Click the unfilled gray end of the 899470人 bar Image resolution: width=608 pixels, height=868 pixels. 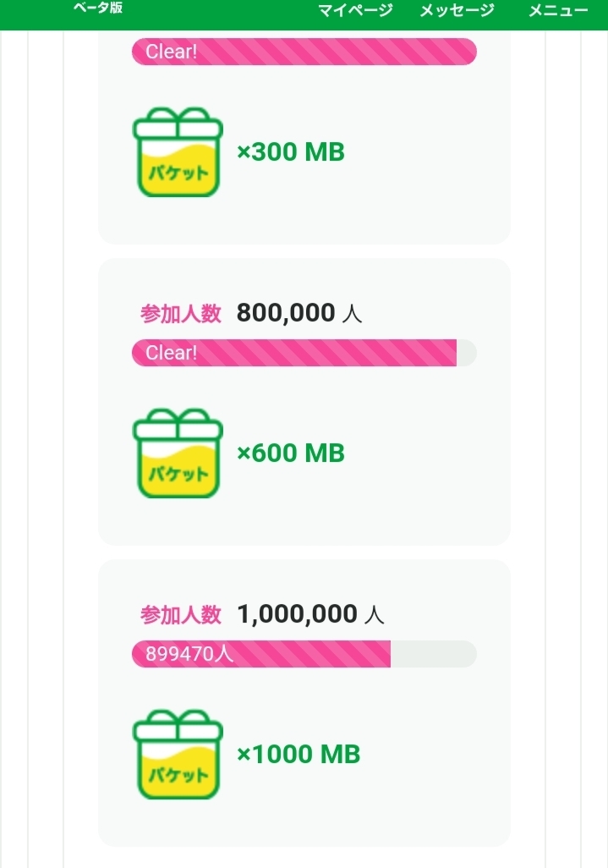click(433, 654)
